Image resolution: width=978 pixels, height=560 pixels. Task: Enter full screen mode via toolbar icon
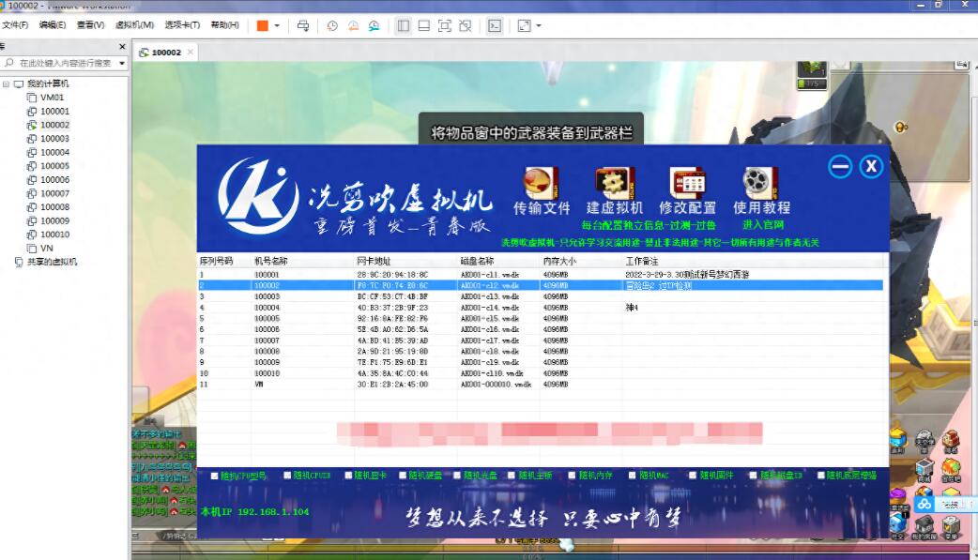pyautogui.click(x=445, y=25)
